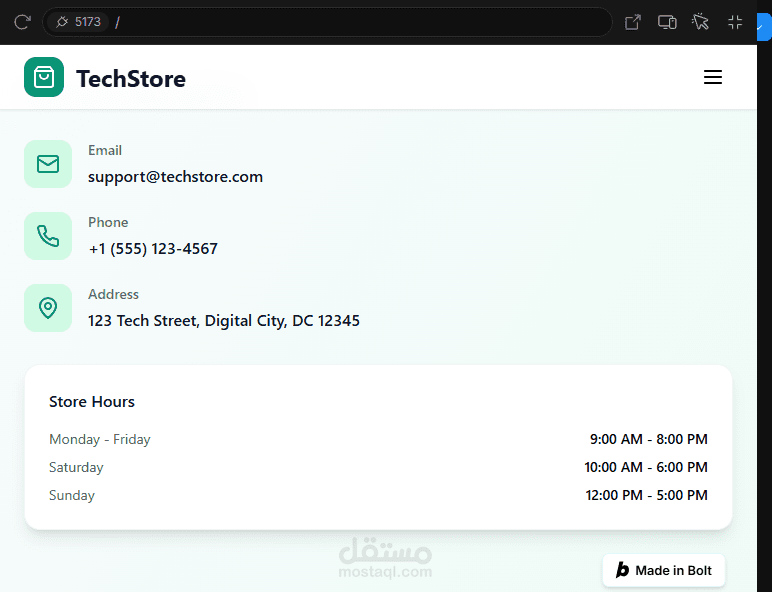The height and width of the screenshot is (592, 772).
Task: Activate the element inspector cursor icon
Action: pyautogui.click(x=701, y=22)
